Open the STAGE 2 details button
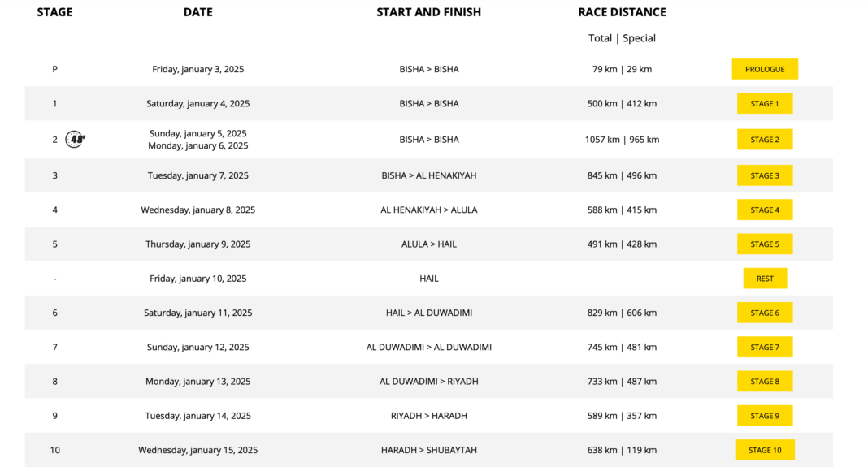This screenshot has height=471, width=868. (765, 140)
